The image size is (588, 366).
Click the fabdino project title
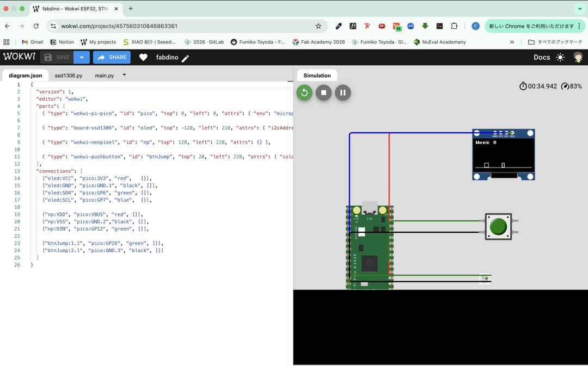coord(167,57)
